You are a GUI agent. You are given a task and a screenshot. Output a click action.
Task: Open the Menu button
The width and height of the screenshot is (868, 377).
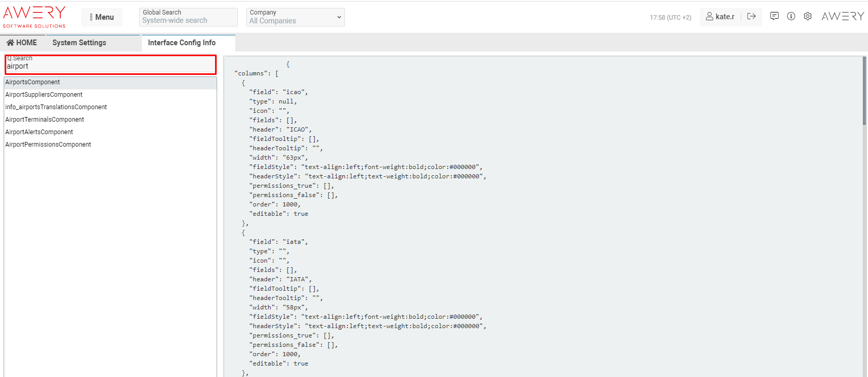point(102,17)
